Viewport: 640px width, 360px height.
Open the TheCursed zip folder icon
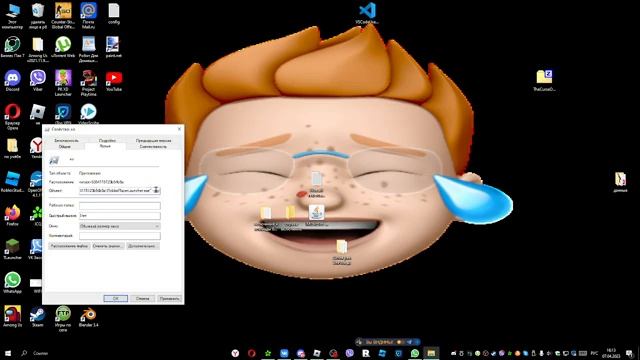click(x=544, y=80)
